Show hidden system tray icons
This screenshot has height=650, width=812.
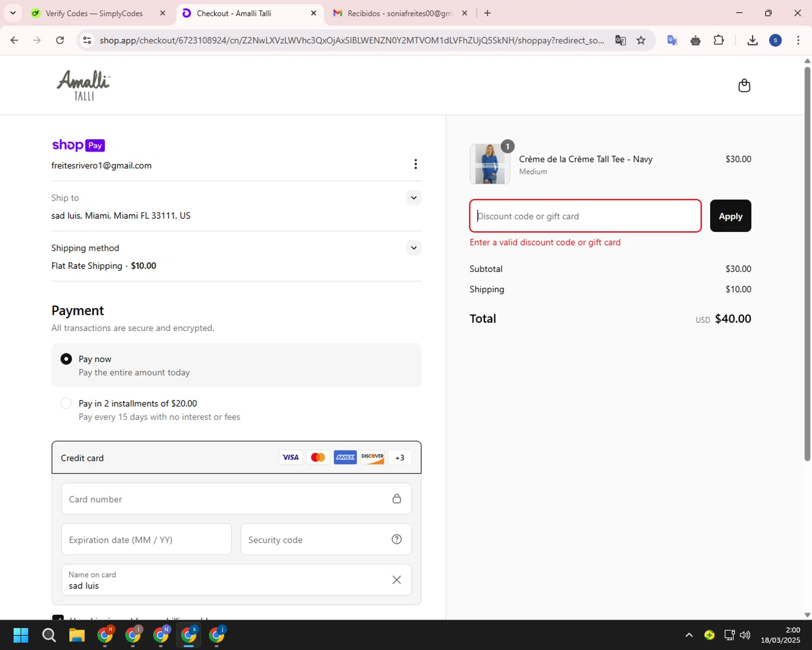[x=689, y=635]
